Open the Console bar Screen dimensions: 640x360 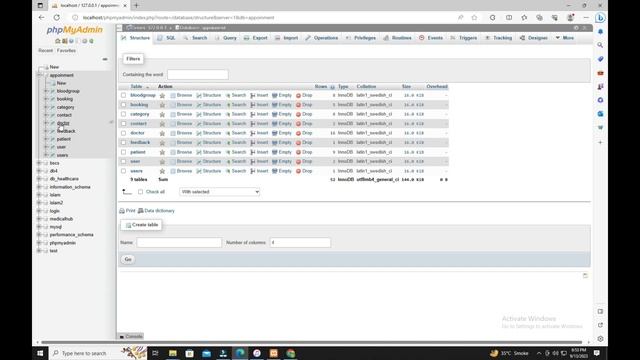pyautogui.click(x=131, y=336)
